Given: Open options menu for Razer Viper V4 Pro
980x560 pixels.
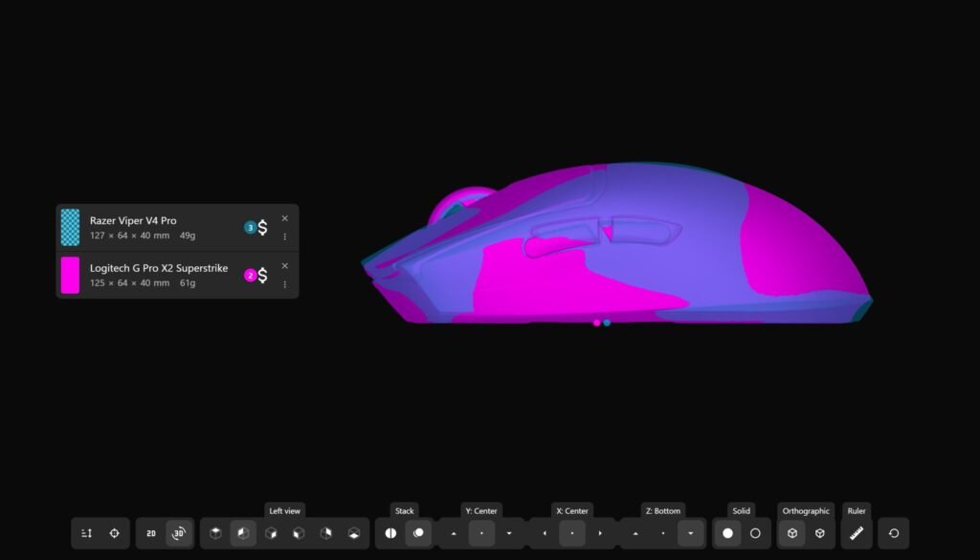Looking at the screenshot, I should (x=284, y=236).
